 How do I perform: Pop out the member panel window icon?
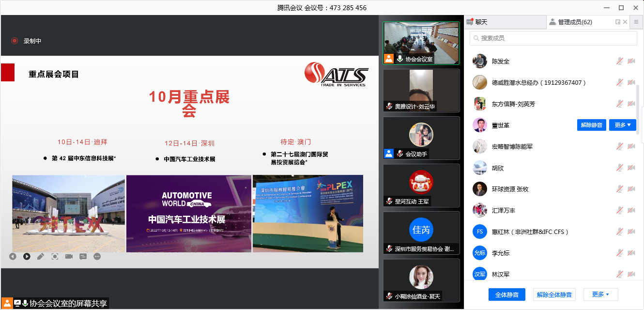[618, 22]
